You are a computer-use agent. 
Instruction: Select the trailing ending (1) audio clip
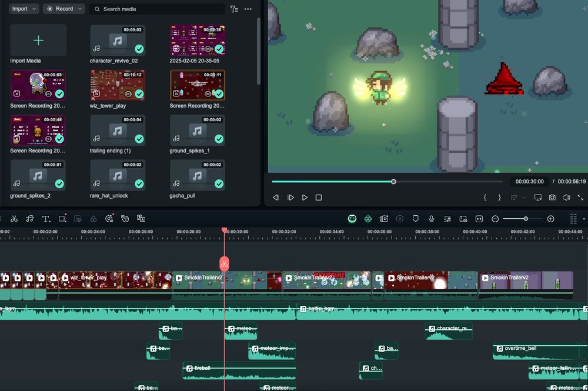[x=118, y=130]
